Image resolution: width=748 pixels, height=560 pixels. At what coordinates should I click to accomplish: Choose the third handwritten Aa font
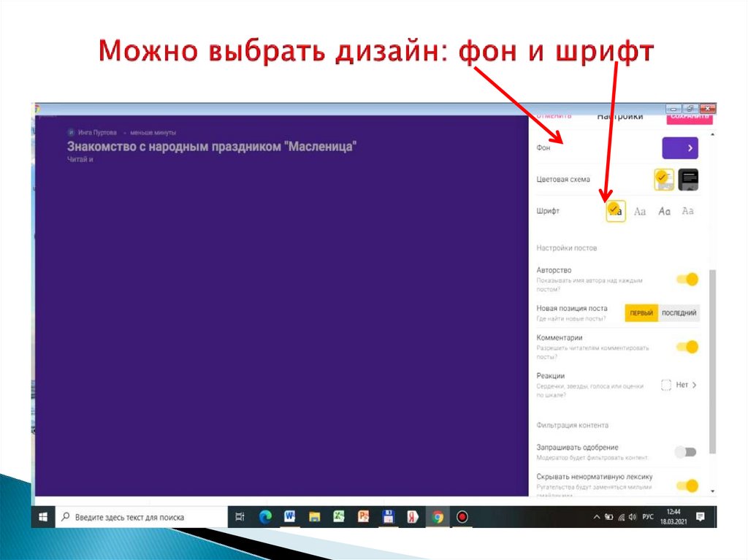tap(664, 211)
